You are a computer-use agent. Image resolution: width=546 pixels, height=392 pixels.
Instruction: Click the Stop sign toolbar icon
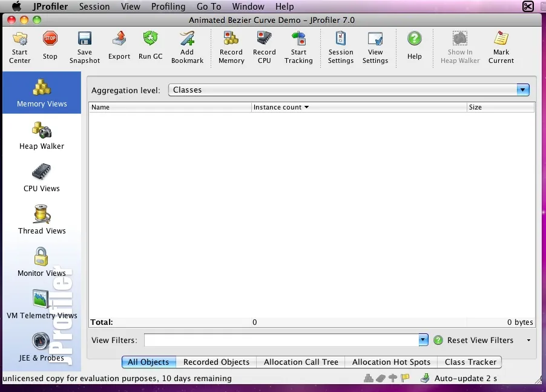click(50, 38)
